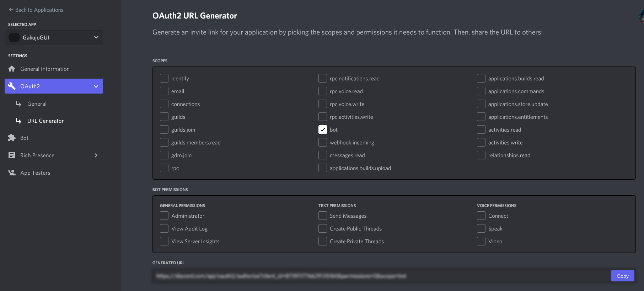The width and height of the screenshot is (644, 291).
Task: Check Create Private Threads permission
Action: [x=323, y=241]
